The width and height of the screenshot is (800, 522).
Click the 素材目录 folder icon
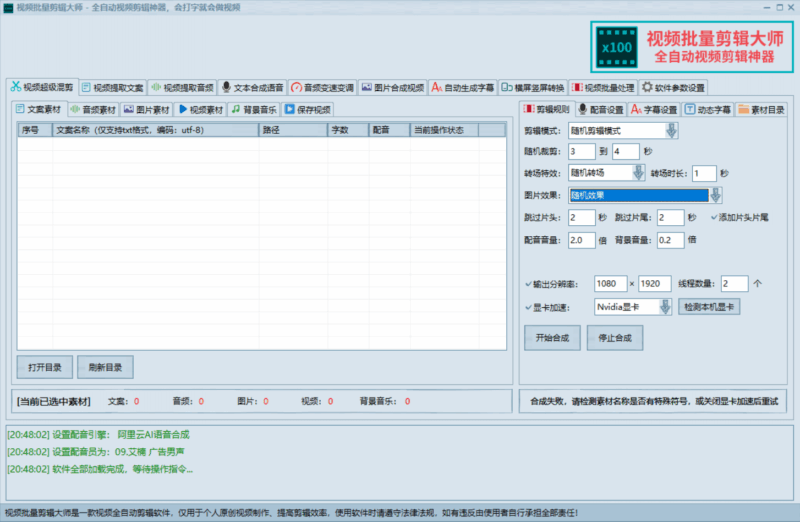pos(743,109)
